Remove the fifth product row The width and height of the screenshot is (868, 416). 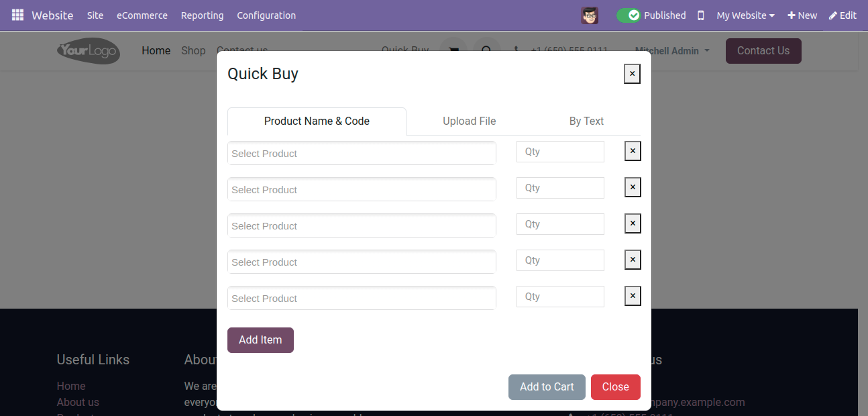point(633,296)
